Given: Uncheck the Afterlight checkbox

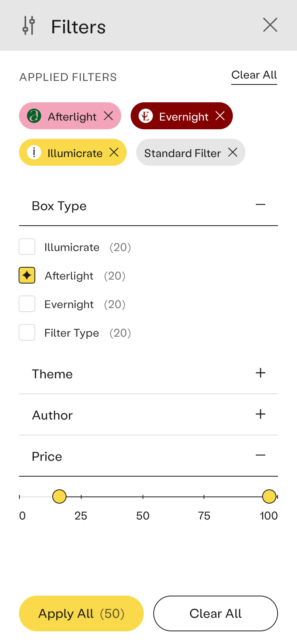Looking at the screenshot, I should (27, 275).
